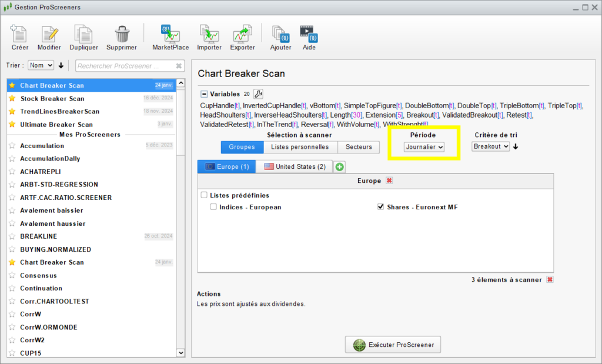Open the Période Journalier dropdown

424,146
